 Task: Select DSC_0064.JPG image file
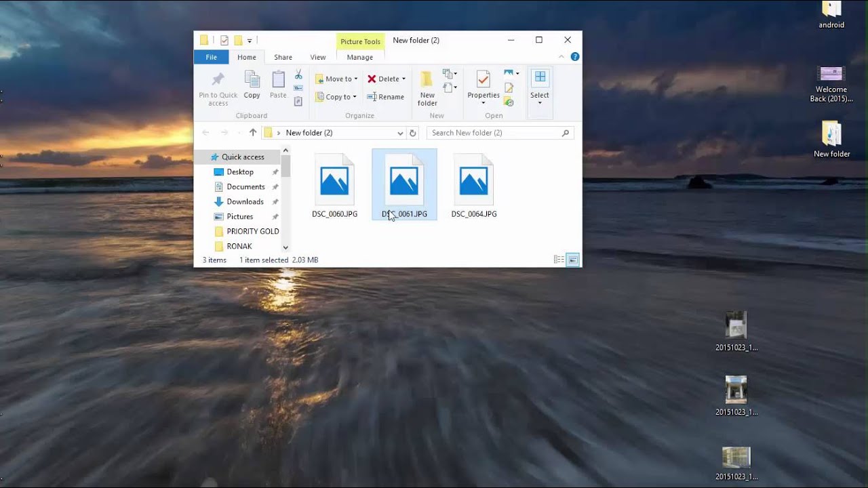point(474,186)
